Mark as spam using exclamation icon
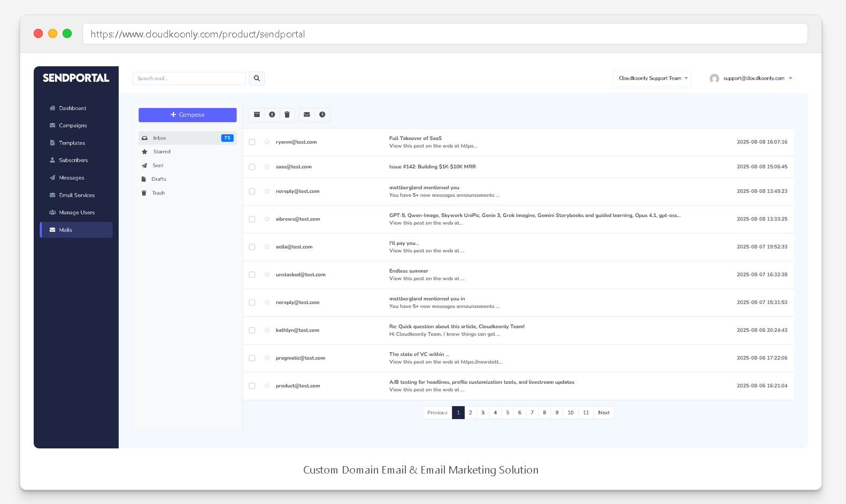Image resolution: width=846 pixels, height=504 pixels. pos(272,114)
